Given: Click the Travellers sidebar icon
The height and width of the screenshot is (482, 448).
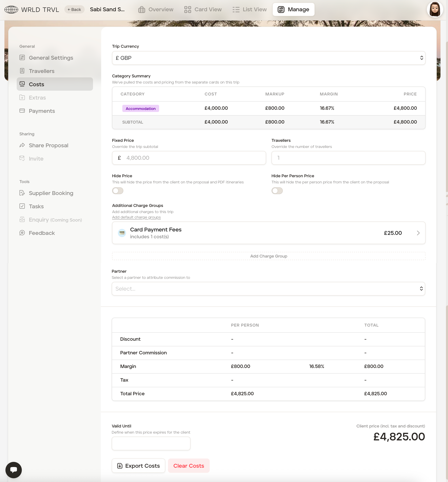Looking at the screenshot, I should [x=22, y=71].
